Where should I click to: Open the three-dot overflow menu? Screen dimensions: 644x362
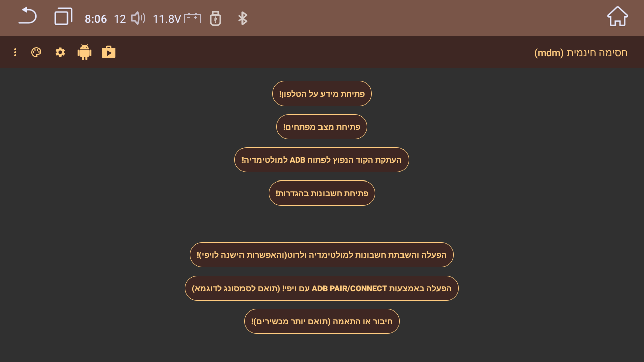[15, 52]
